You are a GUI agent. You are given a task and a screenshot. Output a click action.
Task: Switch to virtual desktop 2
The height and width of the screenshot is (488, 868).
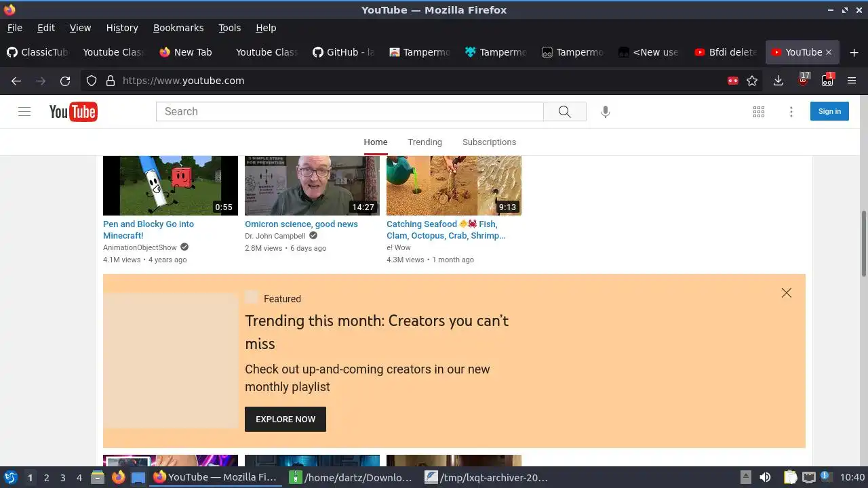click(46, 477)
